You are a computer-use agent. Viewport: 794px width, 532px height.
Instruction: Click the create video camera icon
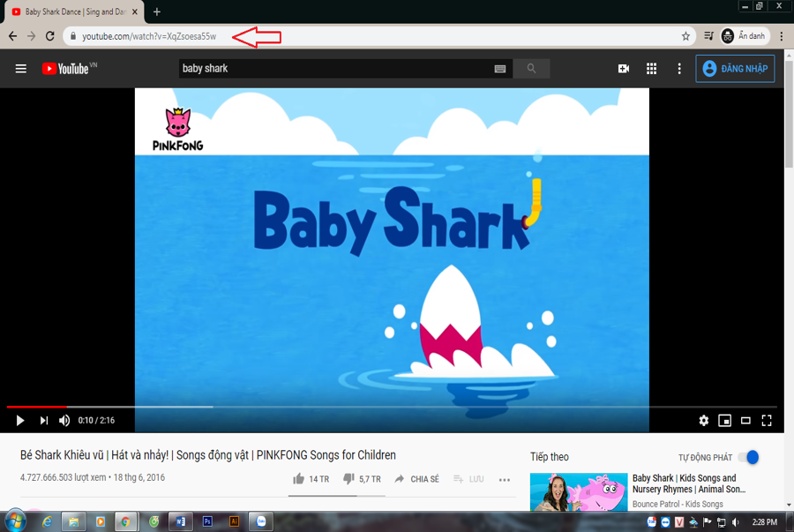click(624, 68)
